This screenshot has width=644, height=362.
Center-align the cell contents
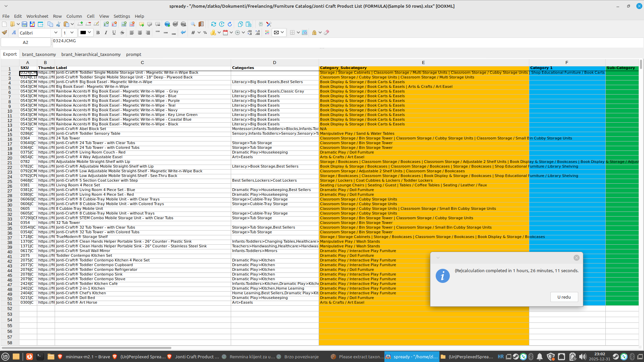point(140,33)
